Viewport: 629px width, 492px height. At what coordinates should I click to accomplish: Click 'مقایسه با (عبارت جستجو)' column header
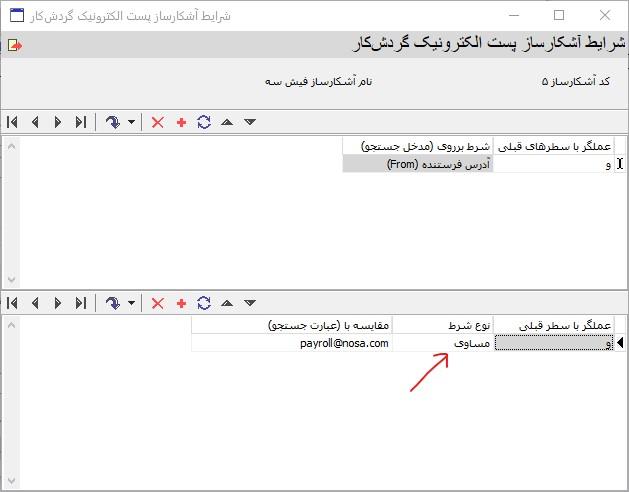tap(292, 325)
